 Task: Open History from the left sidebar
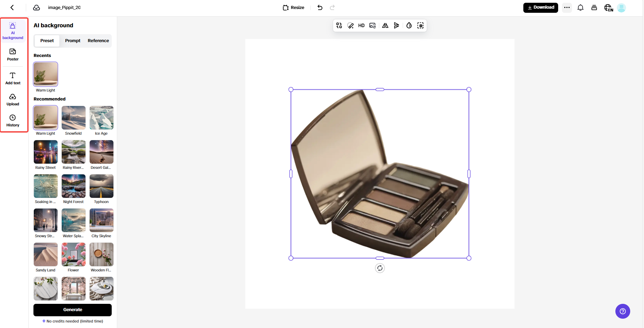[x=12, y=120]
